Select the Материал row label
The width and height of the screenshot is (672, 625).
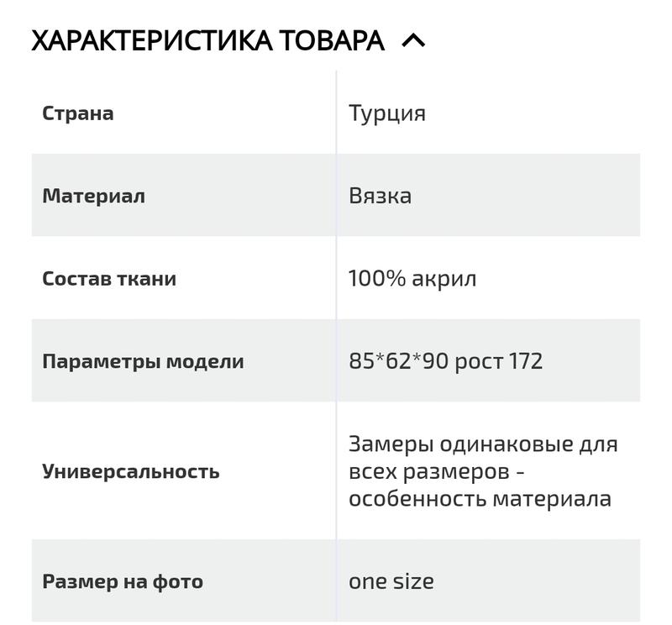coord(93,196)
